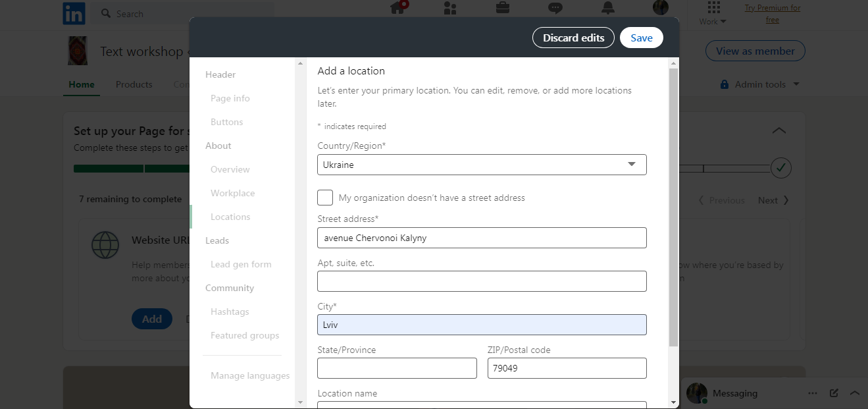
Task: Click the City field containing Lviv
Action: [x=482, y=325]
